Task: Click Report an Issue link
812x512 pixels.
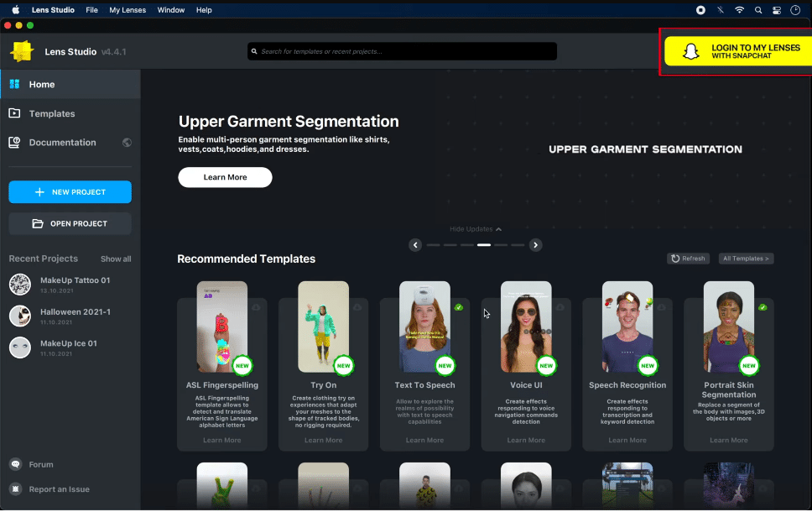Action: click(x=59, y=489)
